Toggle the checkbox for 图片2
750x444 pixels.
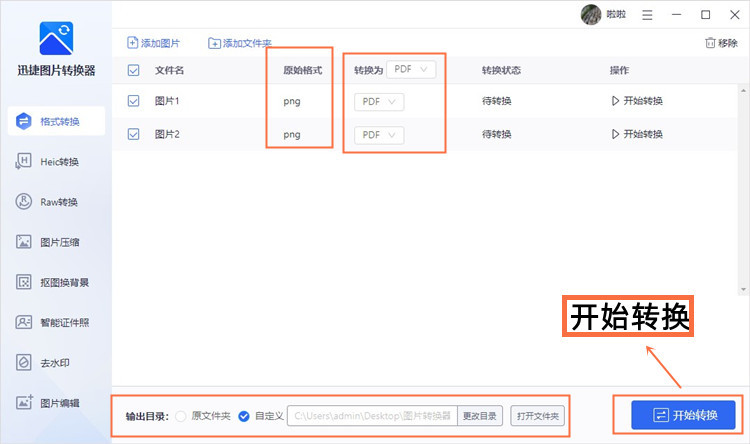[x=133, y=134]
